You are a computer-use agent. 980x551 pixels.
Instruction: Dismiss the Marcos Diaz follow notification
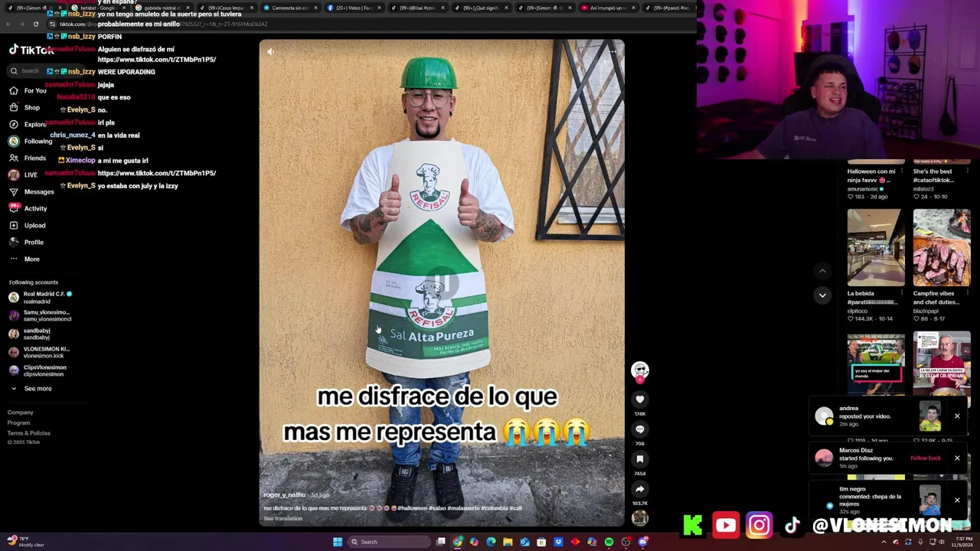coord(957,458)
